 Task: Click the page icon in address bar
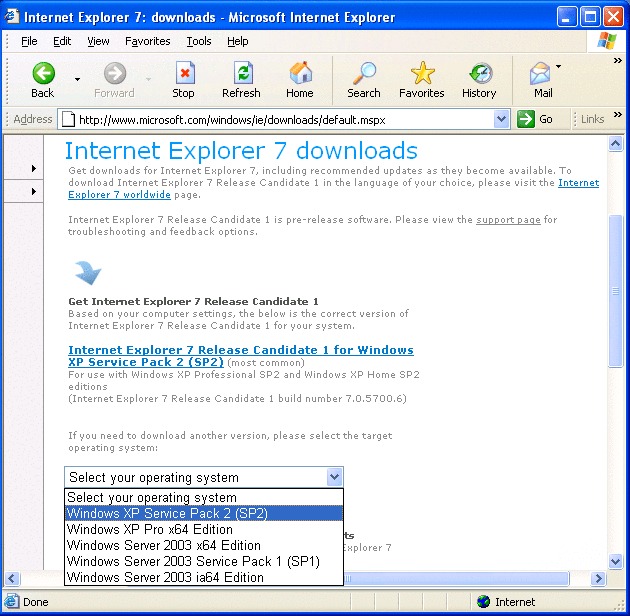[x=68, y=119]
